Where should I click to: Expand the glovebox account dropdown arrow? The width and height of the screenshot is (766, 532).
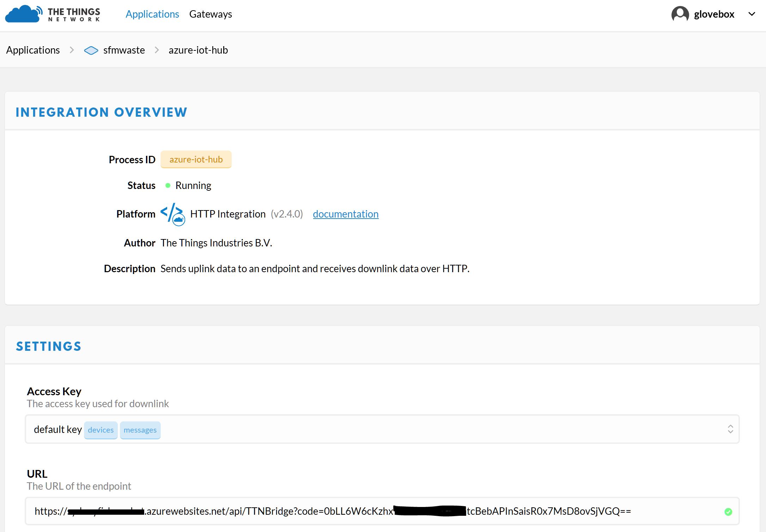pyautogui.click(x=752, y=14)
